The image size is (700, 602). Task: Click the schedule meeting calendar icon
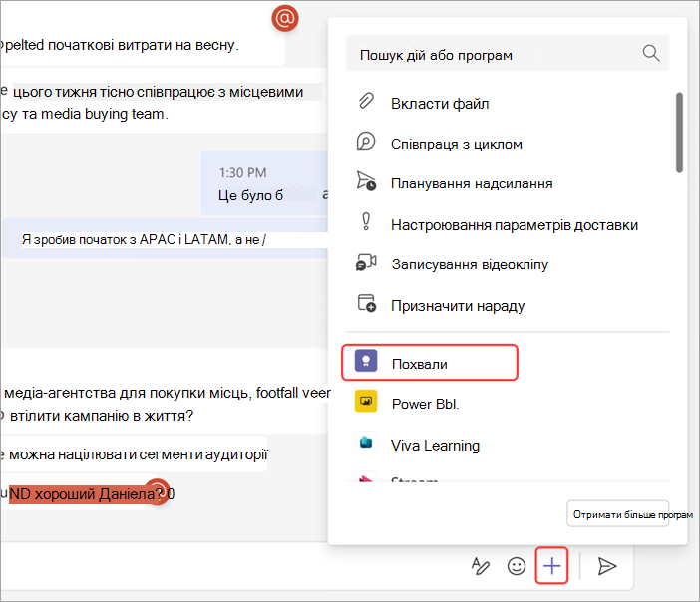[367, 303]
